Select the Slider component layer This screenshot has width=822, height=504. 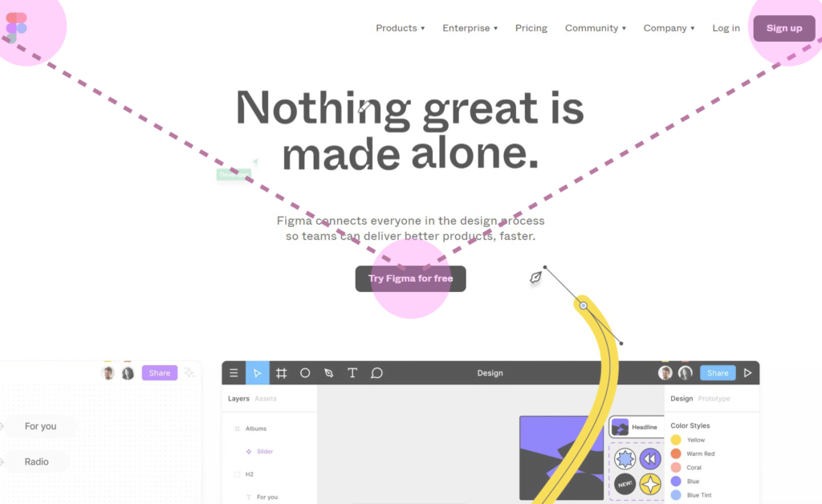(x=265, y=452)
